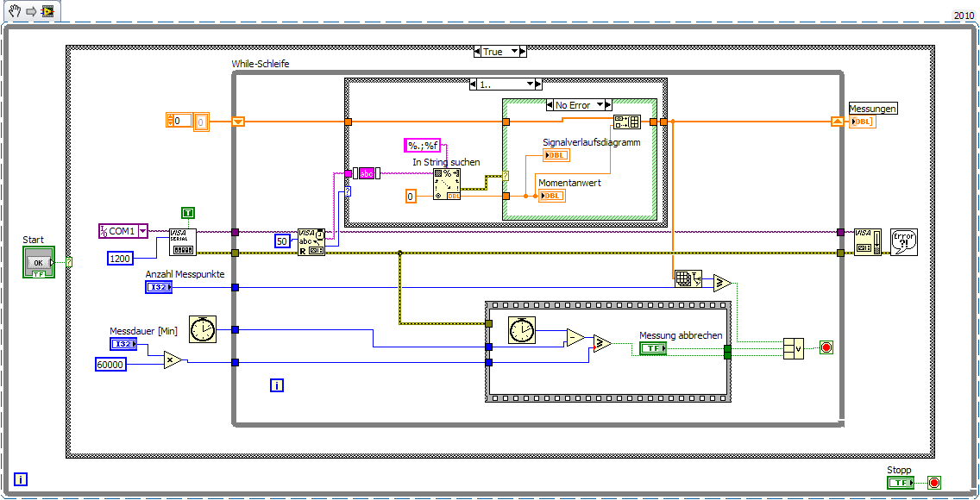The width and height of the screenshot is (980, 500).
Task: Select the Greater Or Equal node beside Array Size
Action: (723, 282)
